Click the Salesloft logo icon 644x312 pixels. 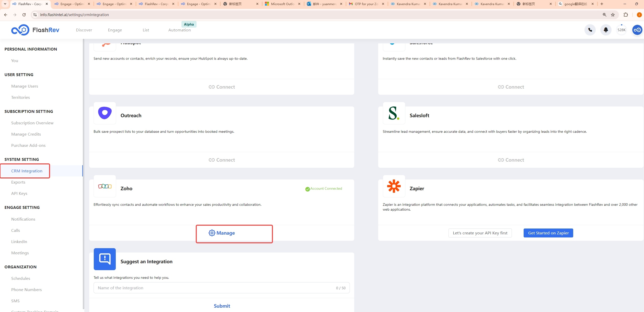coord(394,113)
